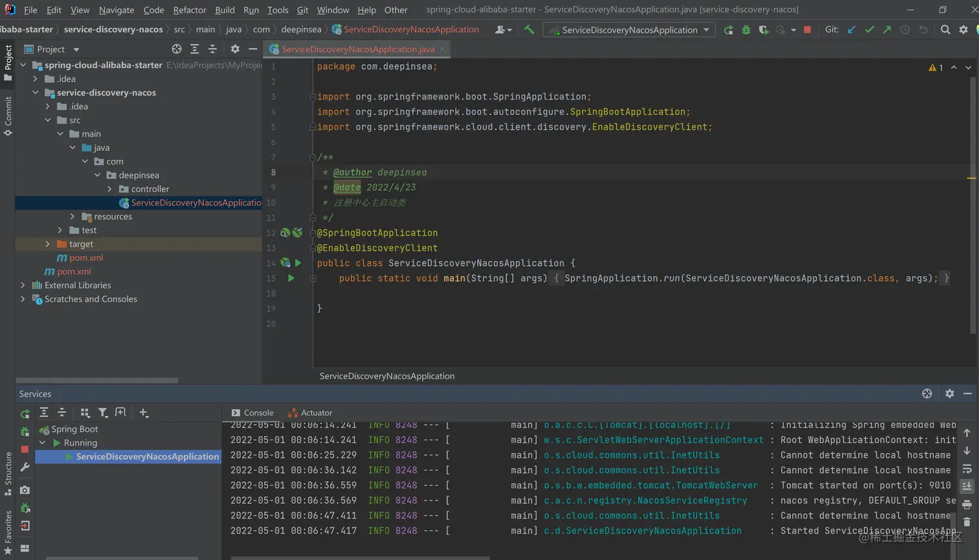Hide the Services tool window
The height and width of the screenshot is (560, 979).
(x=967, y=394)
